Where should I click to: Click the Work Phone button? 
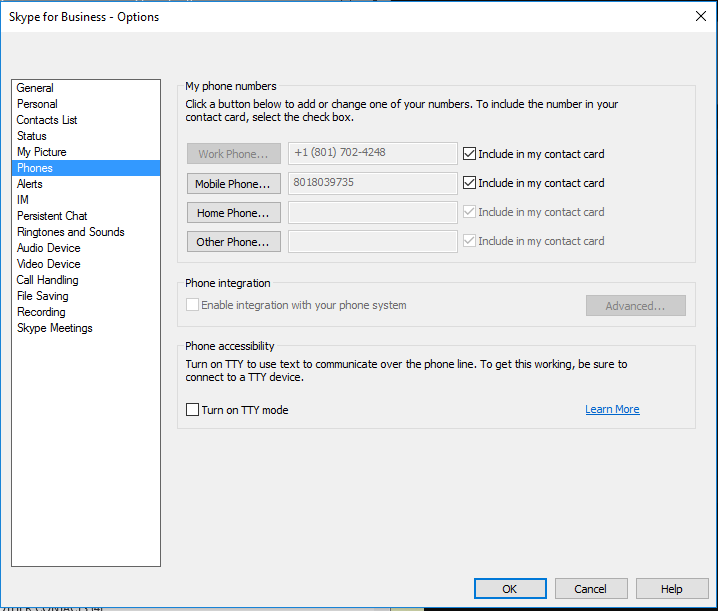[234, 154]
